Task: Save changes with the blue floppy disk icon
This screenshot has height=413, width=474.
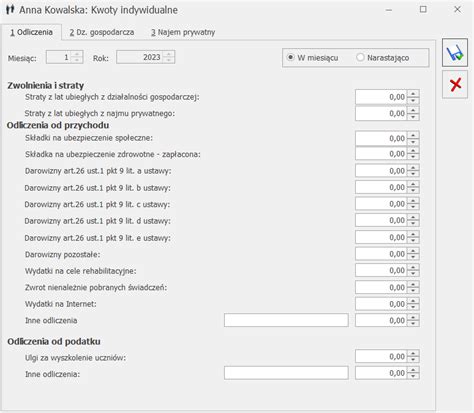Action: 455,53
